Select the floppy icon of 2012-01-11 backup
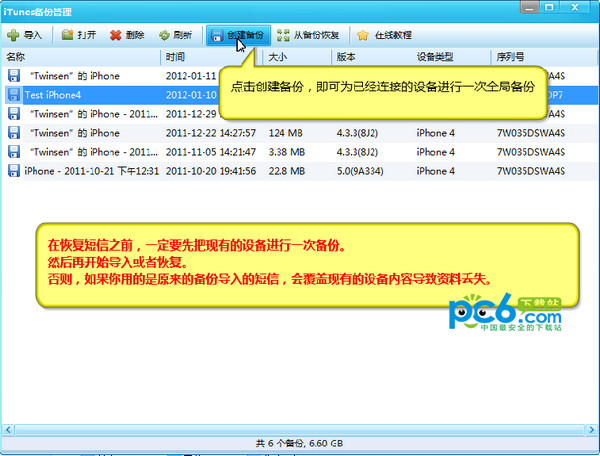 click(x=14, y=76)
